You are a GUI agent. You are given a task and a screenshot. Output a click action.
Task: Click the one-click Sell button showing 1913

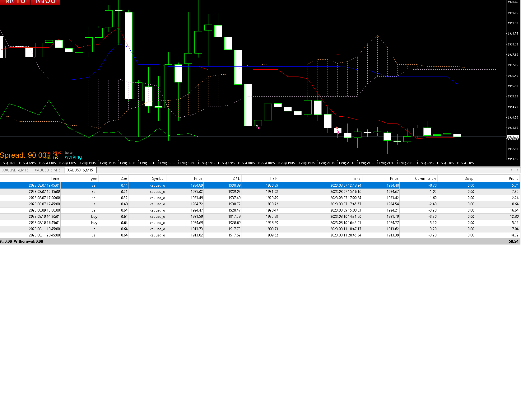(15, 2)
